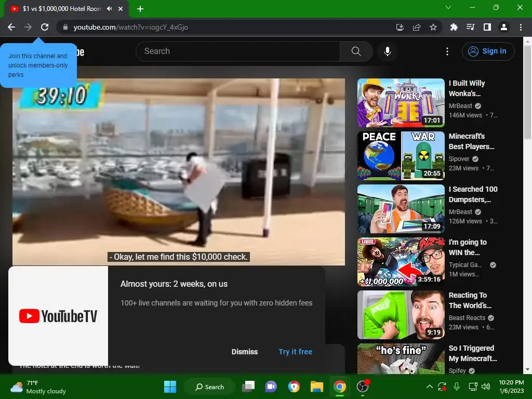Click the YouTube TV logo image
This screenshot has width=532, height=399.
click(x=58, y=316)
